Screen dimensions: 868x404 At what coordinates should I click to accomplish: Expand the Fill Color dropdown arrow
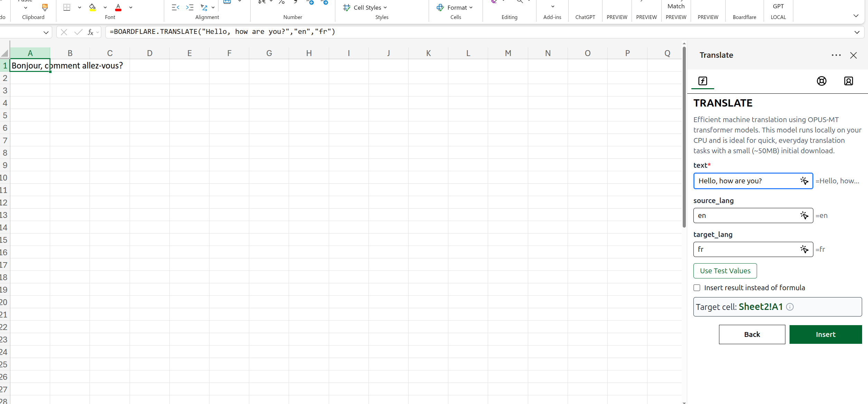click(105, 7)
